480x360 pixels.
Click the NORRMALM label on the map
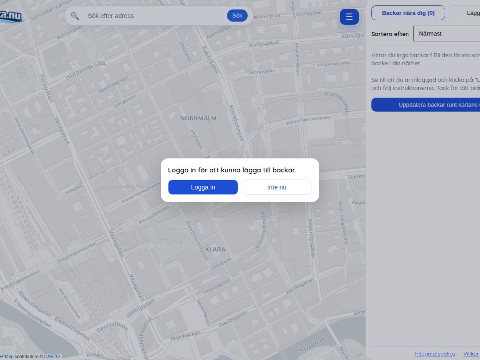pyautogui.click(x=198, y=118)
